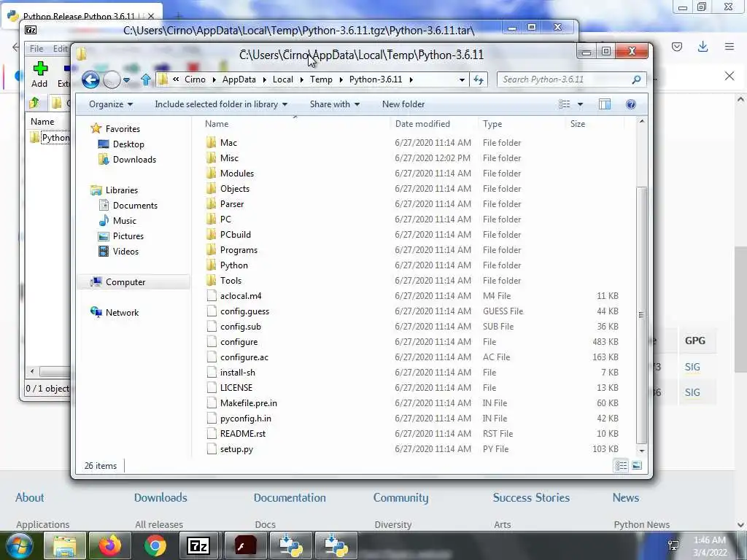Select the PCbuild folder icon

(x=212, y=234)
